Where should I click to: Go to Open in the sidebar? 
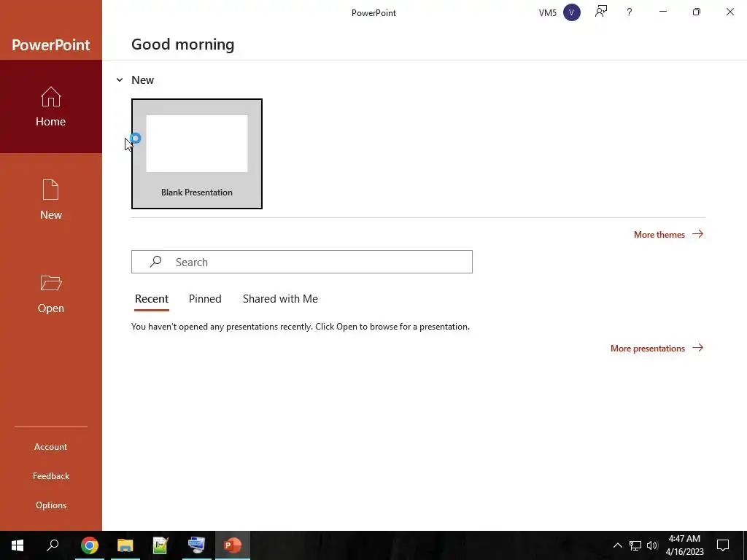click(x=51, y=293)
